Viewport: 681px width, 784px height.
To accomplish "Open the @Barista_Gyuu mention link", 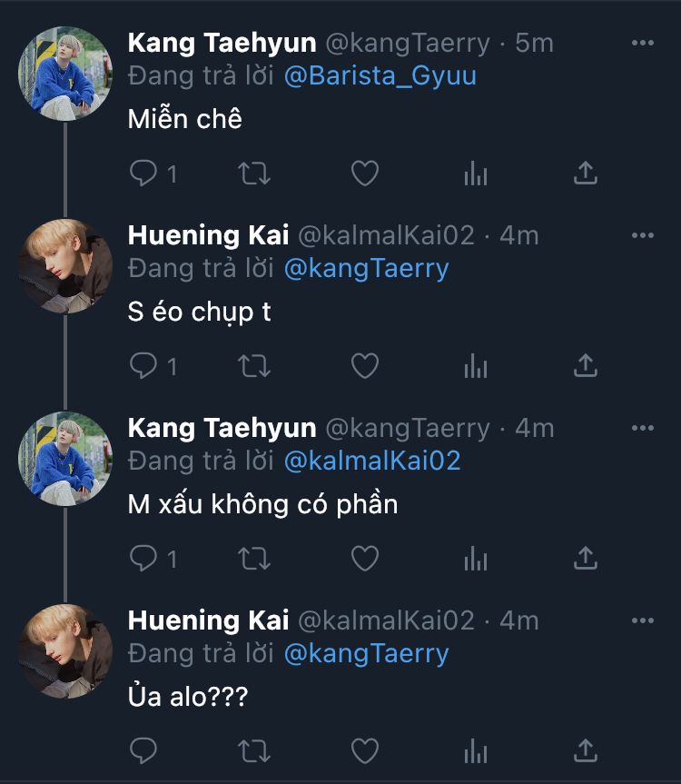I will pyautogui.click(x=380, y=75).
